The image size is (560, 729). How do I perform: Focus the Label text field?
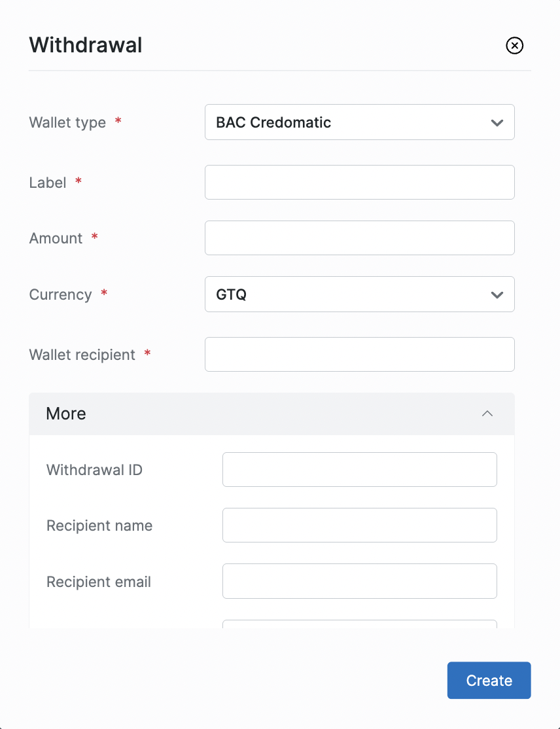pyautogui.click(x=359, y=182)
